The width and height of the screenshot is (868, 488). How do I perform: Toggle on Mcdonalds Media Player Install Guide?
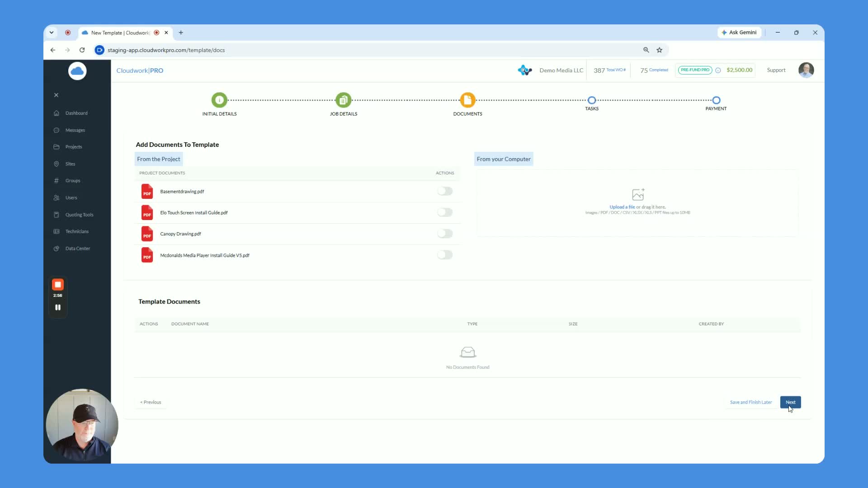point(445,255)
